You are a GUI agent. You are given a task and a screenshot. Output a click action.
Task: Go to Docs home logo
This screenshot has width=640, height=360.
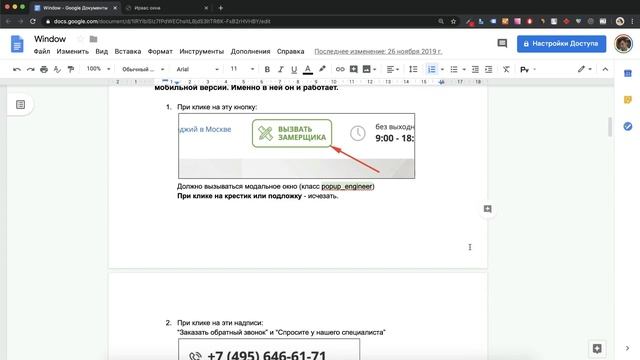click(x=17, y=44)
